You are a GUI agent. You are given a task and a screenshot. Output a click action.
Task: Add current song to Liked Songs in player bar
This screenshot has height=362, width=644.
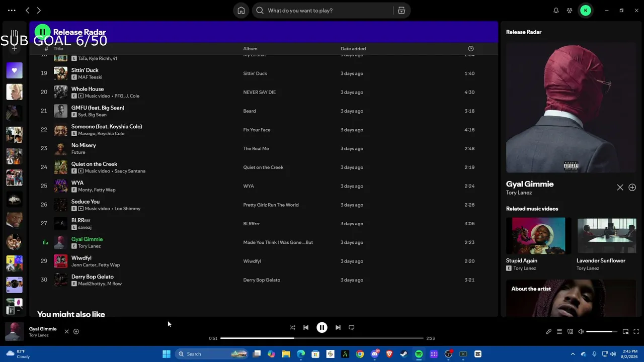(76, 332)
